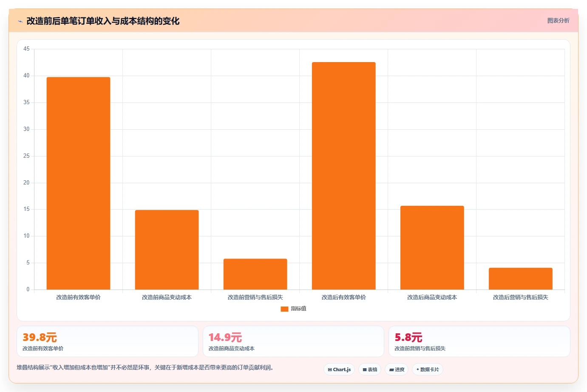Image resolution: width=587 pixels, height=392 pixels.
Task: Select the 改造前商品变动成本 bar
Action: point(167,250)
